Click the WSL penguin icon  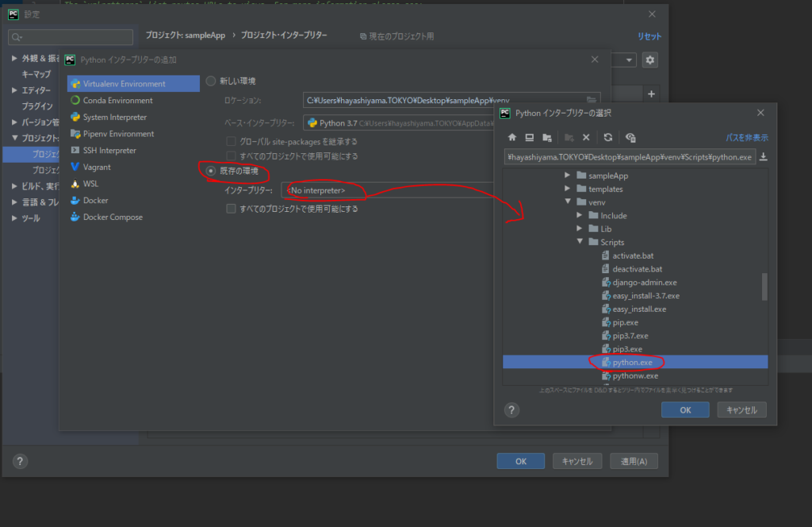75,183
